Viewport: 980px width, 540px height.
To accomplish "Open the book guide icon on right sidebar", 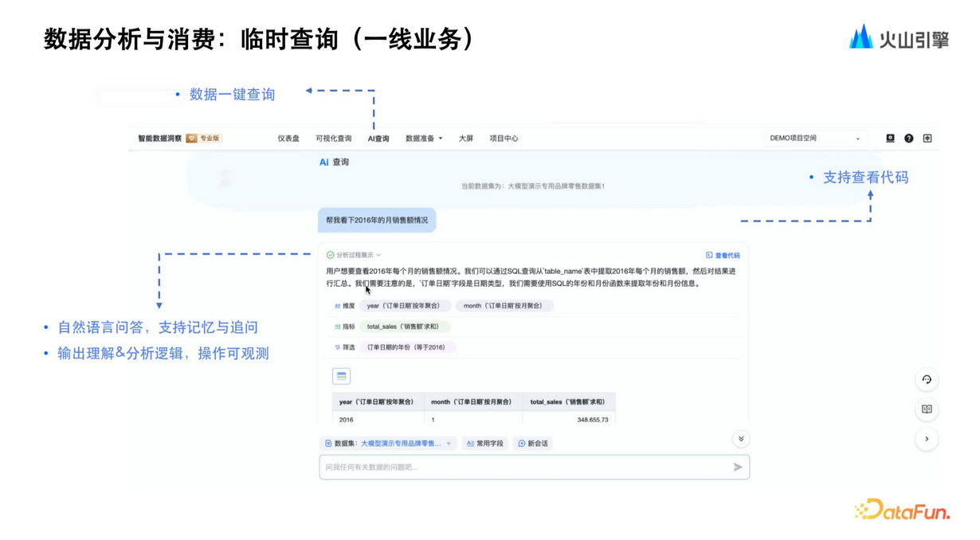I will coord(927,409).
